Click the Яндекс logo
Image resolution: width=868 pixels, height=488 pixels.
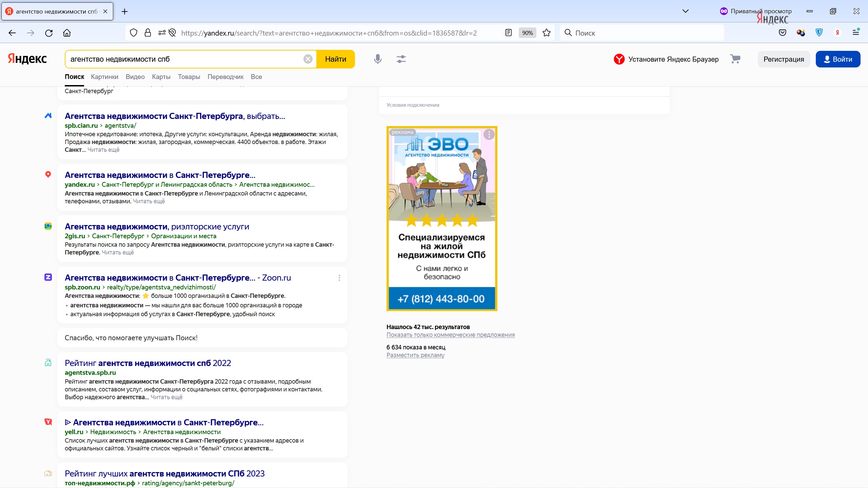[27, 59]
